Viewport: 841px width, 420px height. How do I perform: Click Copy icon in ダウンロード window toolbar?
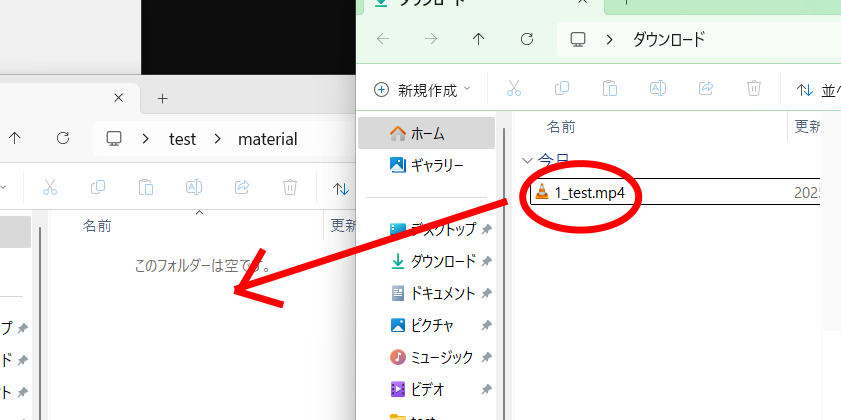pyautogui.click(x=562, y=88)
